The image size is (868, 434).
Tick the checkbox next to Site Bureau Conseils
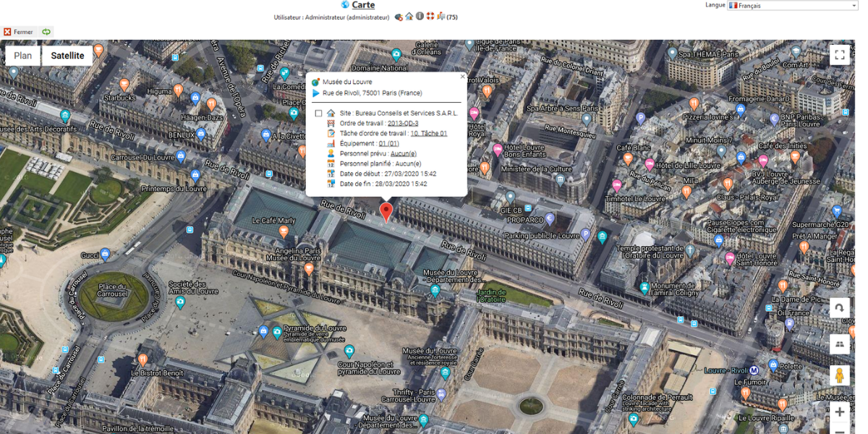tap(318, 114)
